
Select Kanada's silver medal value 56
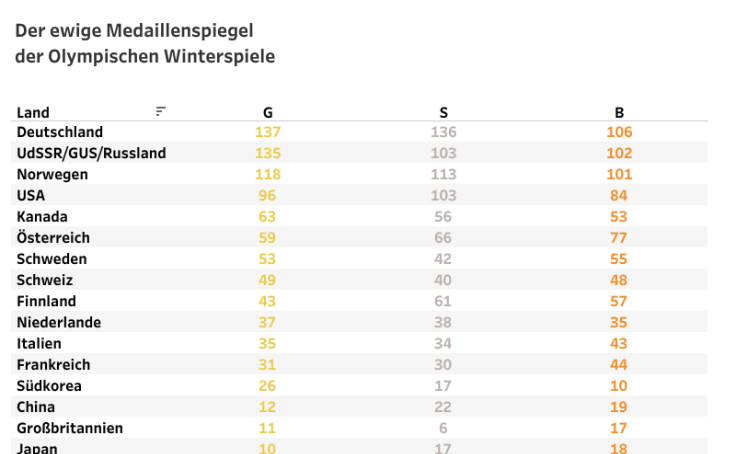tap(443, 216)
